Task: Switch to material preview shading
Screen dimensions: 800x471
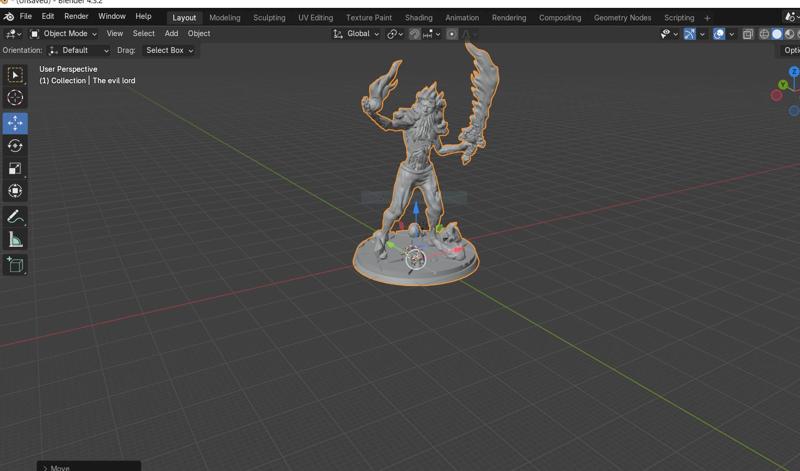Action: 789,34
